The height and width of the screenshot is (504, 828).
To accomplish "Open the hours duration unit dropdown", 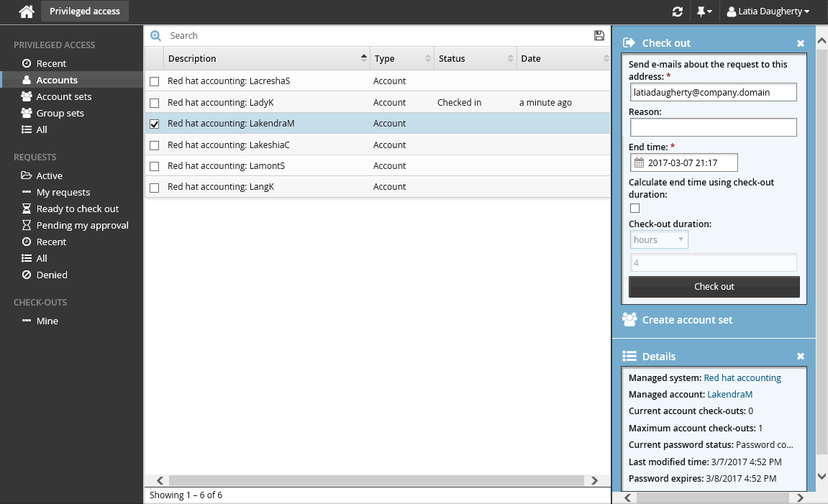I will 659,240.
